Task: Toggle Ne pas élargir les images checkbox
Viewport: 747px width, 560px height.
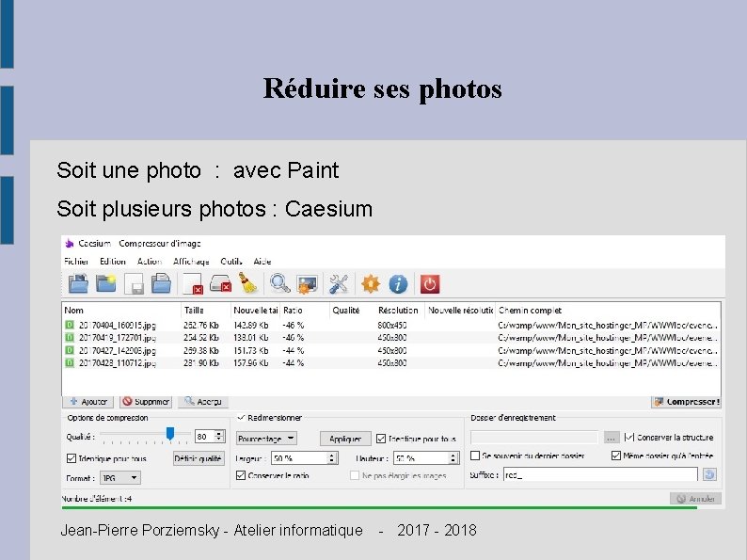Action: 355,475
